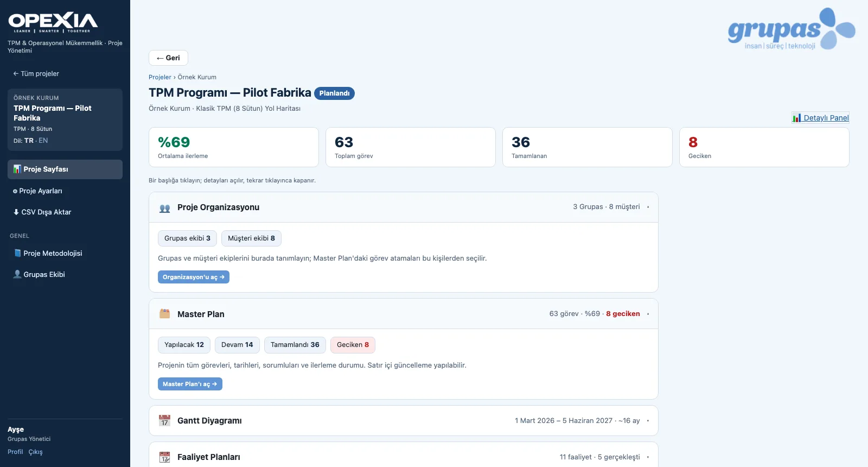Click the Grupas ekibi 3 chip
Viewport: 868px width, 467px height.
187,238
